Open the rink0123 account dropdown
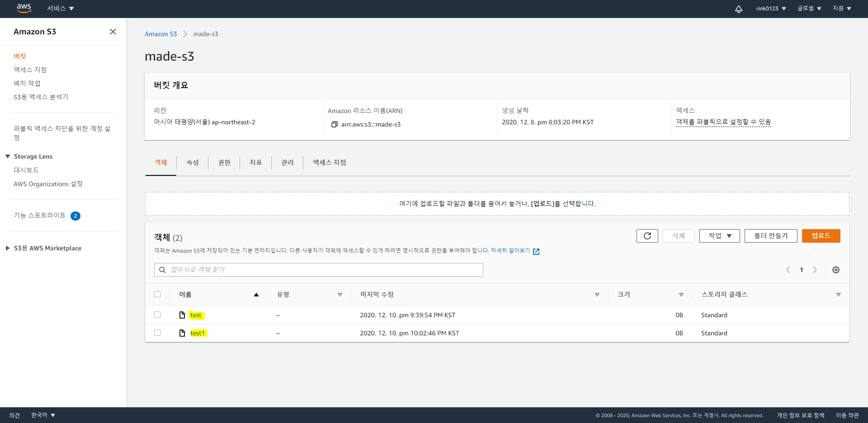 click(771, 9)
